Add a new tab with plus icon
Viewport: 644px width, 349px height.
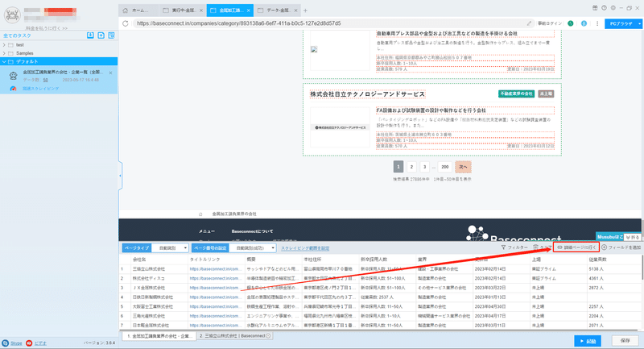click(x=305, y=10)
